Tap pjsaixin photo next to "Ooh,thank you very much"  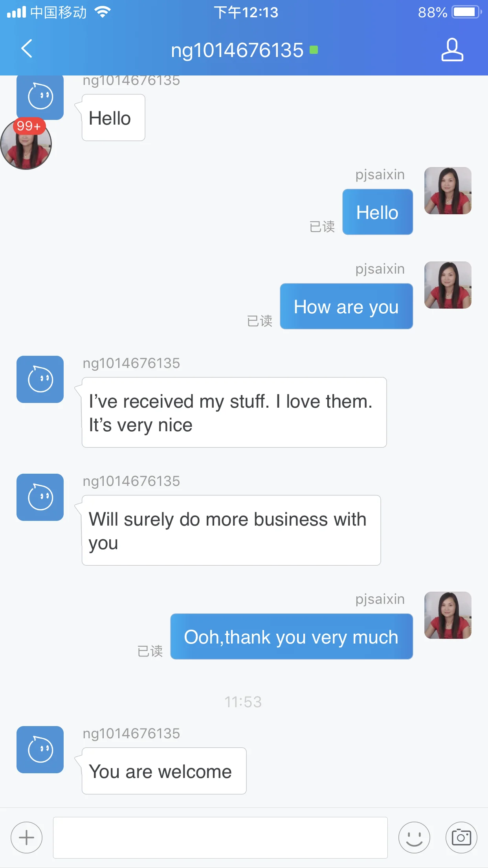[x=448, y=615]
